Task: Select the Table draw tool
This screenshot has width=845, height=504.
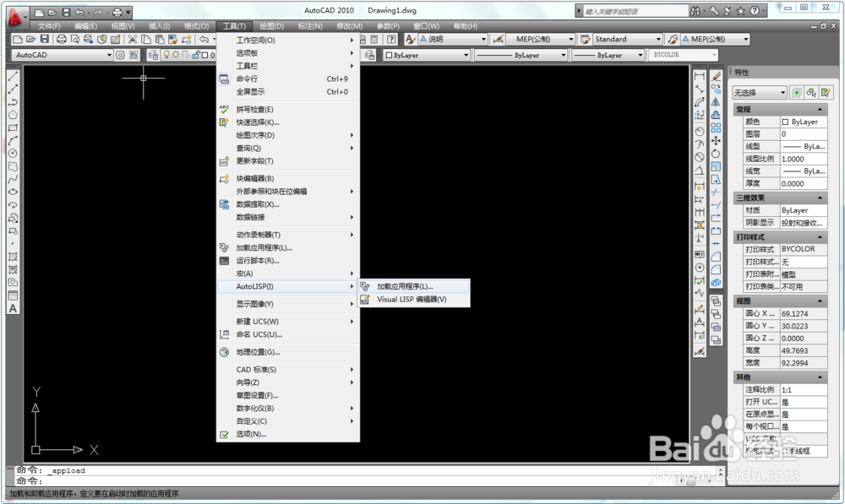Action: click(13, 295)
